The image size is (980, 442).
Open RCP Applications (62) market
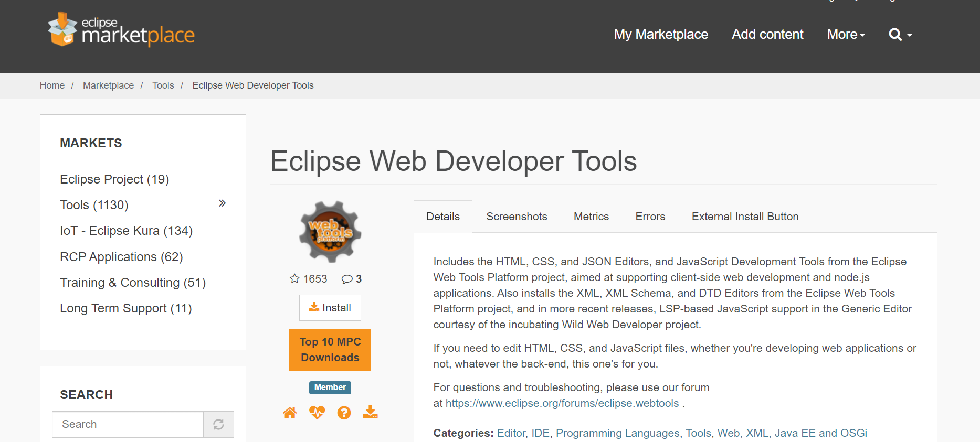click(121, 257)
